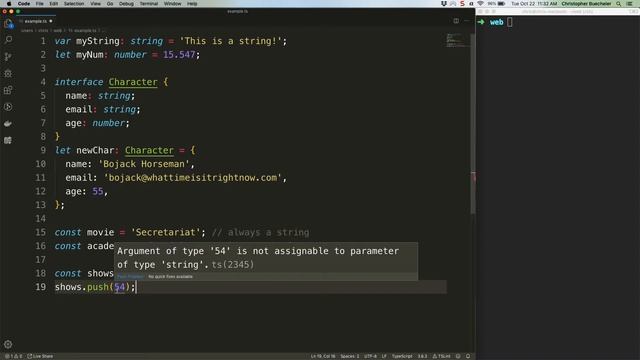Open the Selection menu
The height and width of the screenshot is (360, 640).
[x=74, y=4]
